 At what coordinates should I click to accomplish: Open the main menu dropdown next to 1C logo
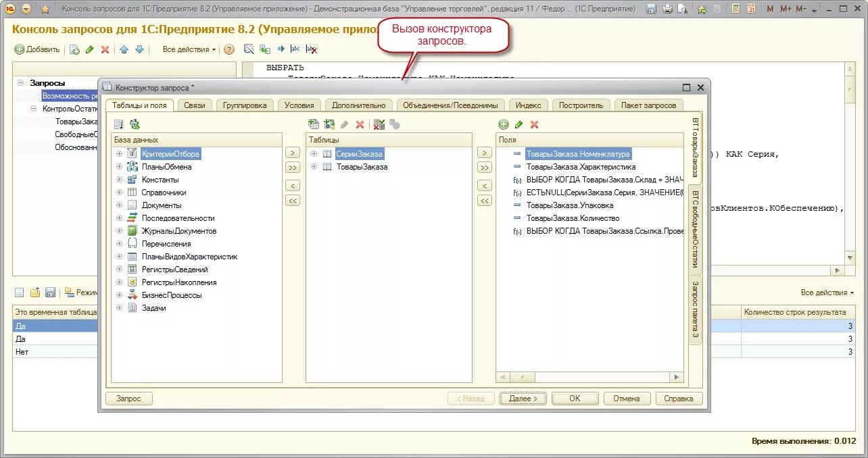pos(26,9)
